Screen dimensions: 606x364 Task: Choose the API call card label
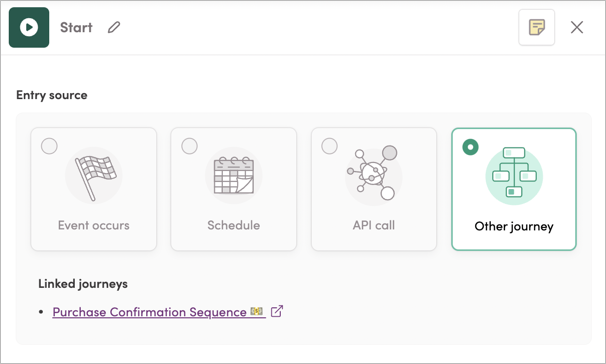pyautogui.click(x=374, y=225)
